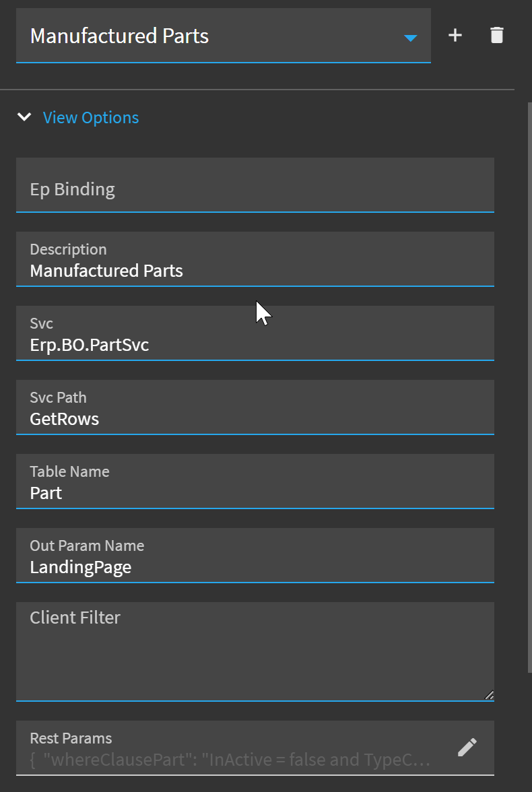
Task: Click the Svc Path label
Action: click(x=58, y=397)
